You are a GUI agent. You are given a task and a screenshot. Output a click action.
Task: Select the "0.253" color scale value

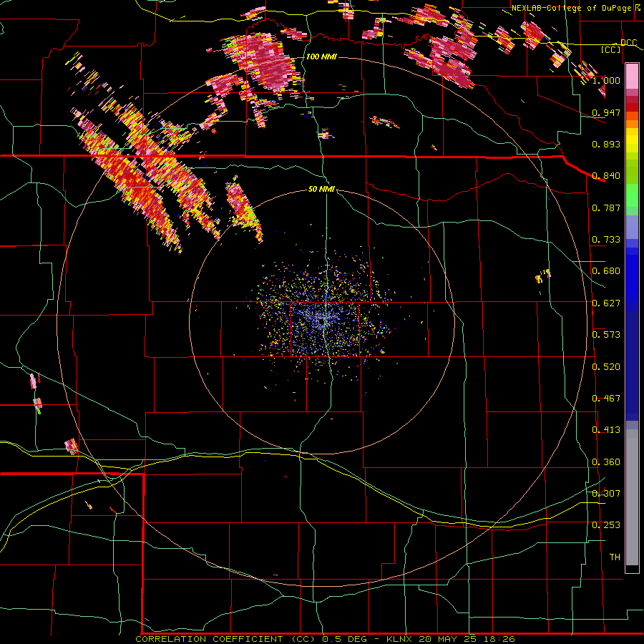tap(606, 525)
